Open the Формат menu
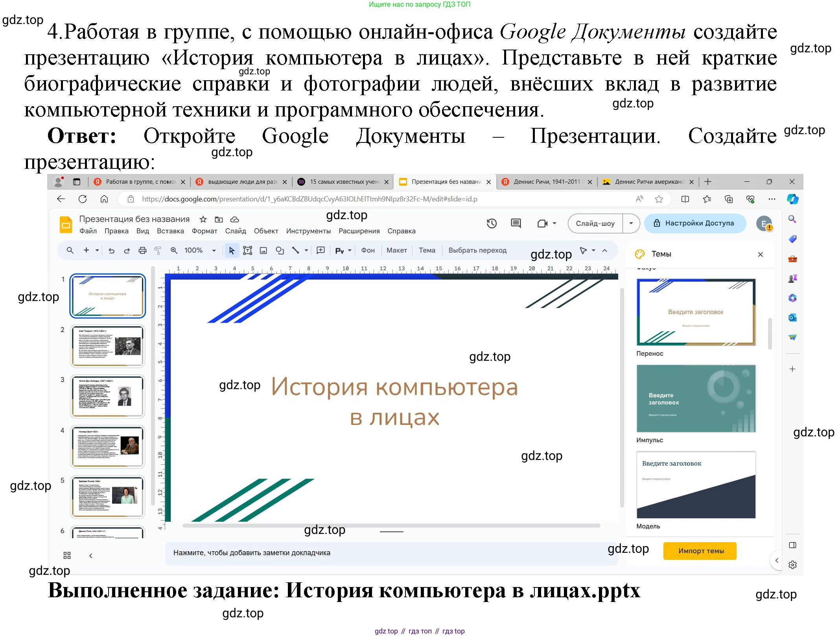 coord(204,231)
